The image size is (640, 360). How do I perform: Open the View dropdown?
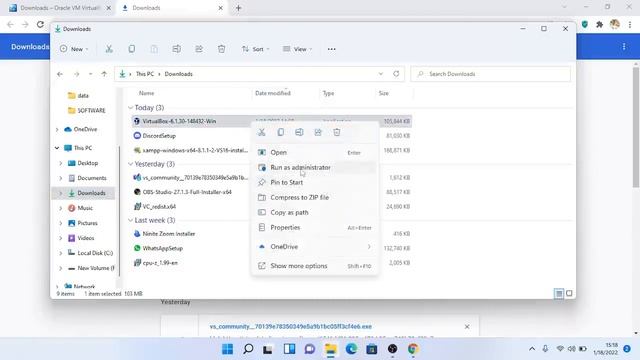[x=298, y=49]
